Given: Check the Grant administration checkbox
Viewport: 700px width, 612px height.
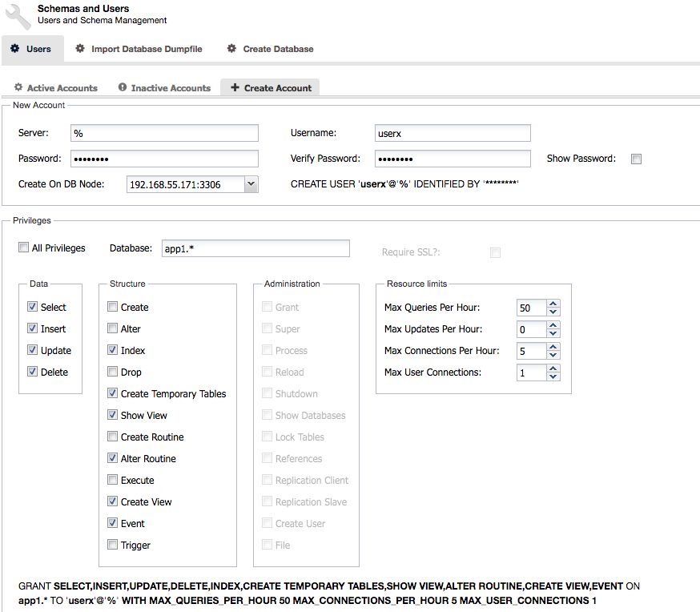Looking at the screenshot, I should pos(267,307).
